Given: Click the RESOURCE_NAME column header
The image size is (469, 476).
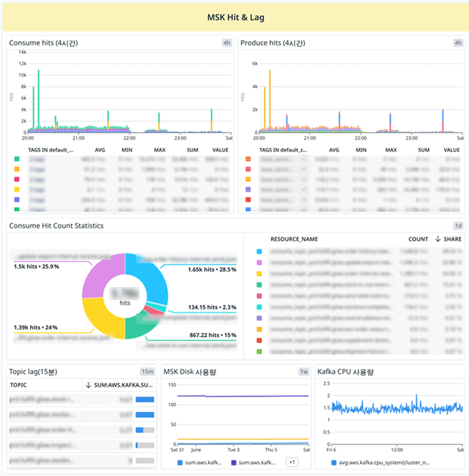Looking at the screenshot, I should pyautogui.click(x=294, y=239).
